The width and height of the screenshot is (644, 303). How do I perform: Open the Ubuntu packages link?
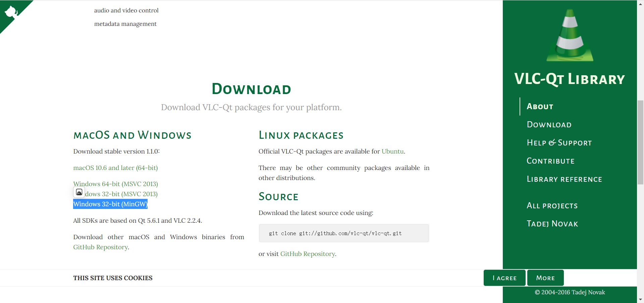coord(392,151)
